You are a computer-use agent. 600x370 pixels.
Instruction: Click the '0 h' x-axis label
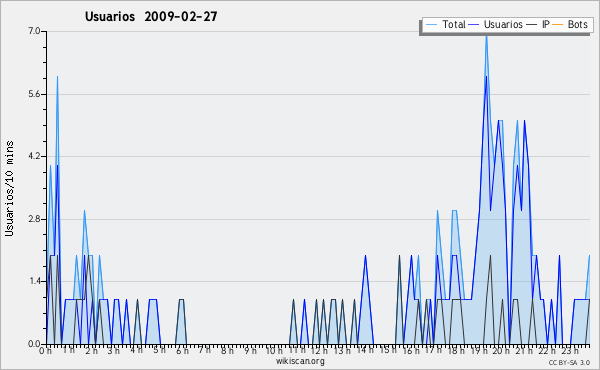pyautogui.click(x=45, y=351)
